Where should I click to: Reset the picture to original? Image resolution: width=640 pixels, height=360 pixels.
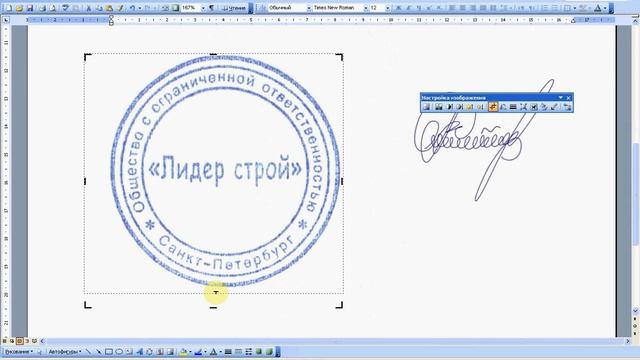coord(567,107)
